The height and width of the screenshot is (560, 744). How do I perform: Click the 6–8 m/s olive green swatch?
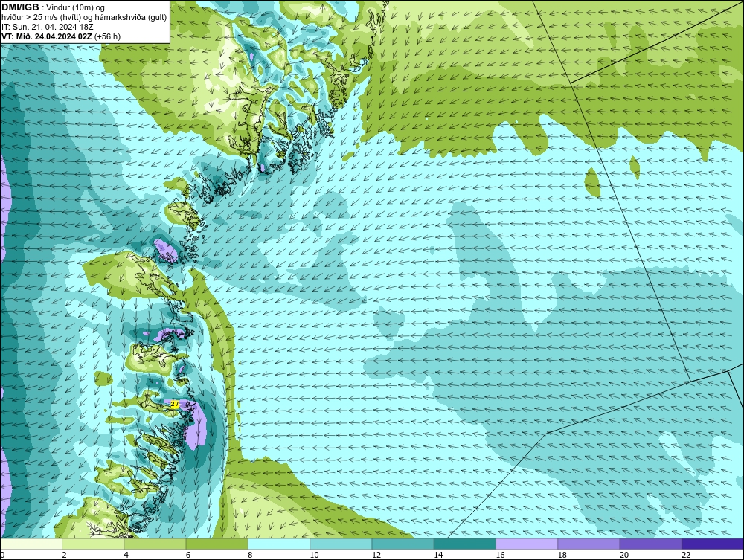[217, 544]
